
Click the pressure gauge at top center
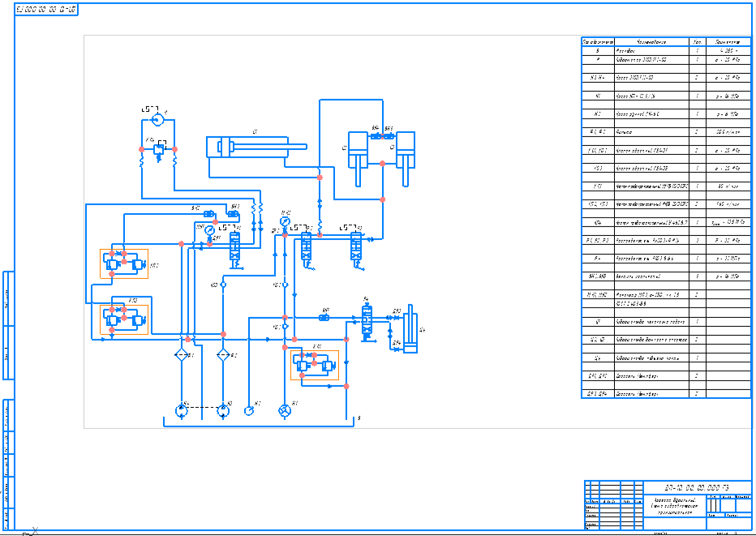coord(285,221)
